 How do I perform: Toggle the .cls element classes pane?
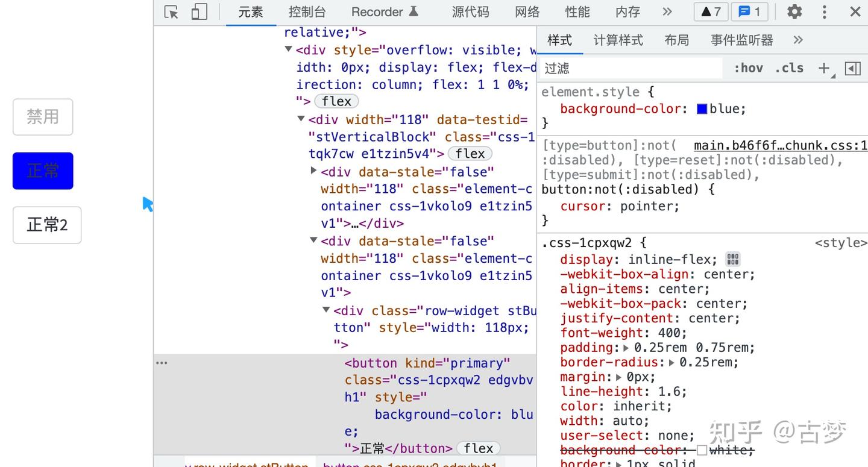pyautogui.click(x=788, y=67)
